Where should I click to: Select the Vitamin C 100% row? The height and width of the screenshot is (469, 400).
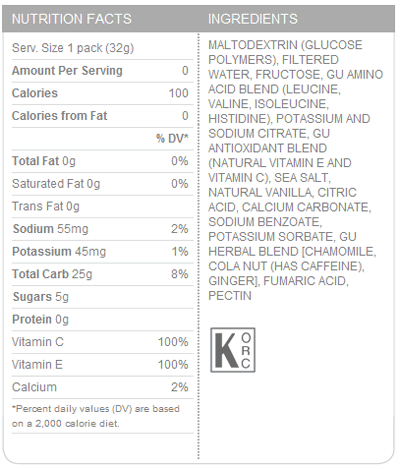(103, 342)
